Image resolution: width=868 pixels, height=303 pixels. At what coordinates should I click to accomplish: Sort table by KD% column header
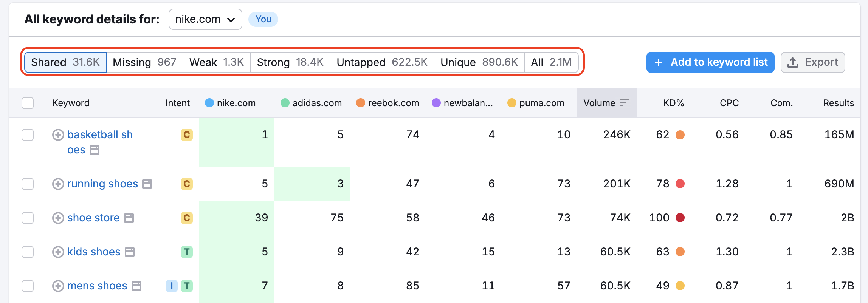[x=673, y=103]
